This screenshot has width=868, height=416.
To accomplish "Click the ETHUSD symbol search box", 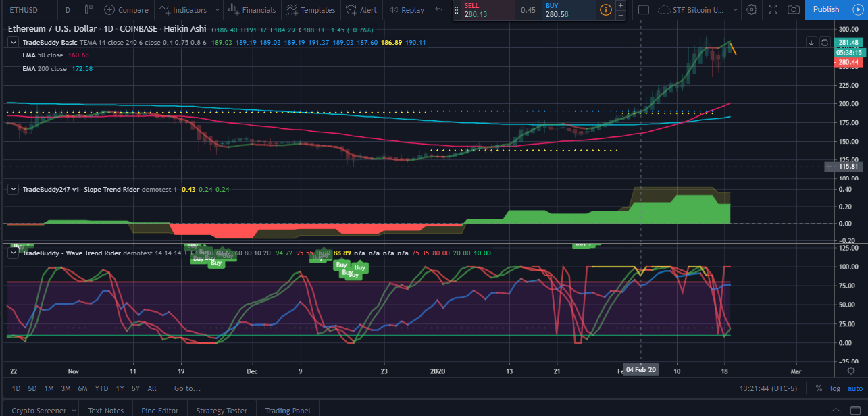I will (28, 10).
